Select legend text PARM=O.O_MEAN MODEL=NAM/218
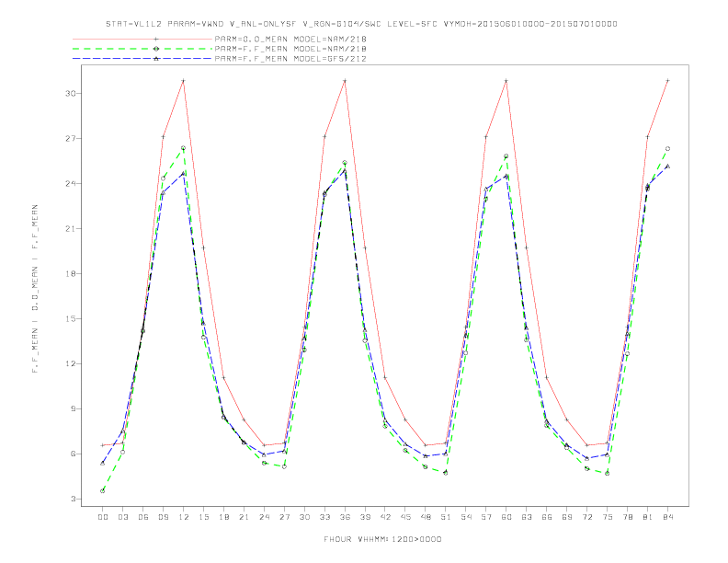The image size is (728, 563). (290, 39)
